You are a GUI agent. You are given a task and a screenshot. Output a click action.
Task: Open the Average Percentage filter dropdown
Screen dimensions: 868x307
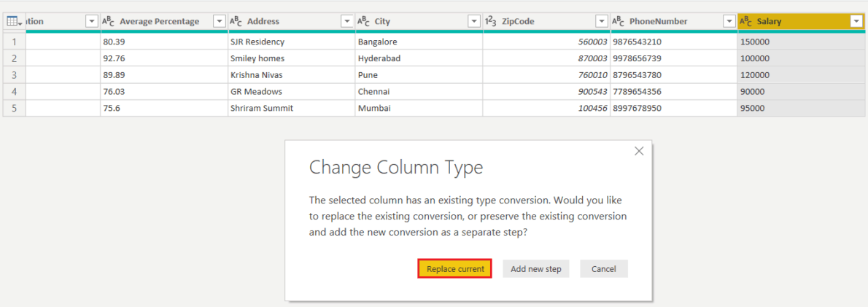coord(220,22)
